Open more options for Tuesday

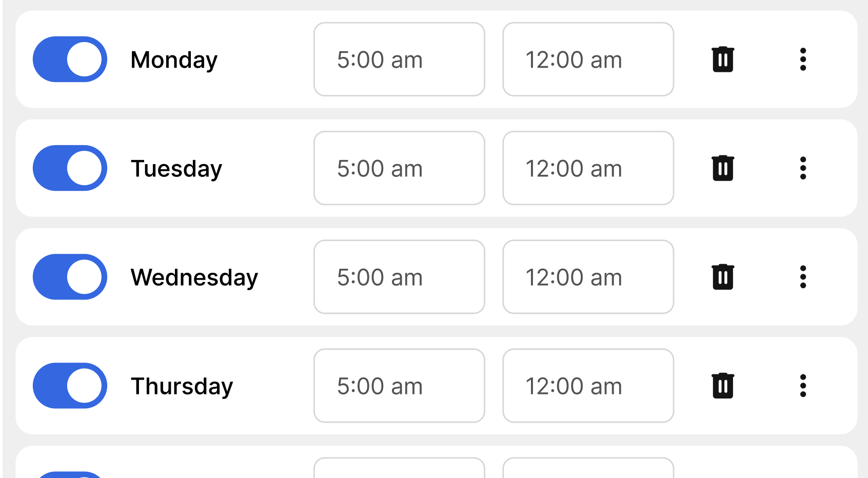pyautogui.click(x=803, y=168)
